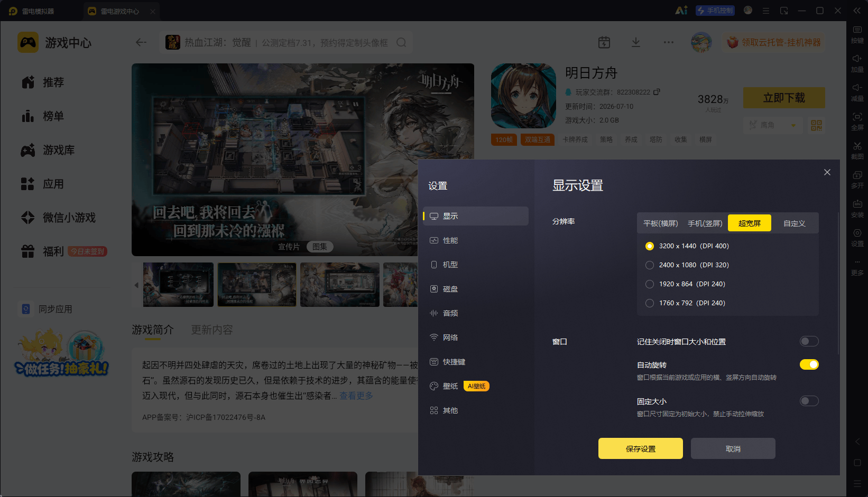Click the search field in 游戏中心

click(x=286, y=42)
